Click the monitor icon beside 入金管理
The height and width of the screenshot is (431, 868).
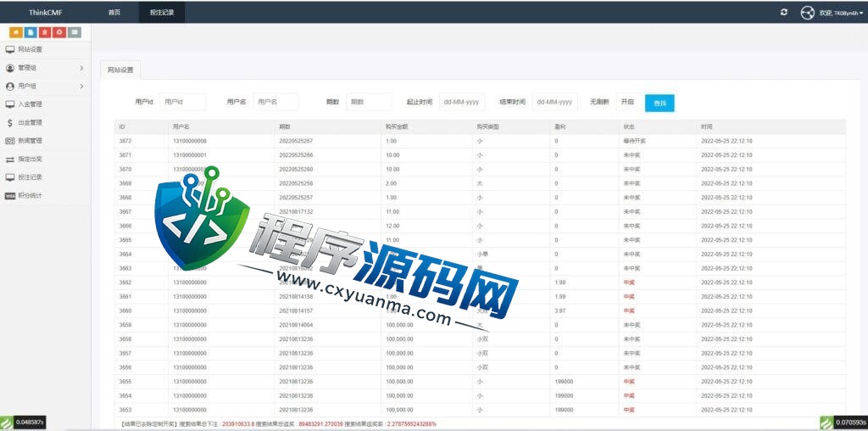(10, 104)
